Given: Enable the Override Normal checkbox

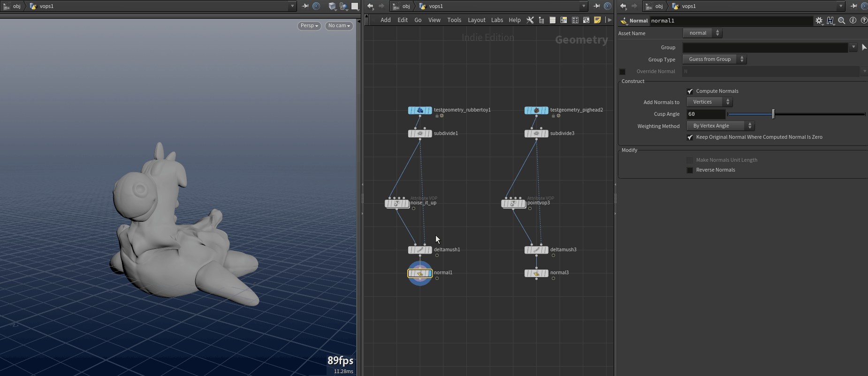Looking at the screenshot, I should (x=623, y=72).
